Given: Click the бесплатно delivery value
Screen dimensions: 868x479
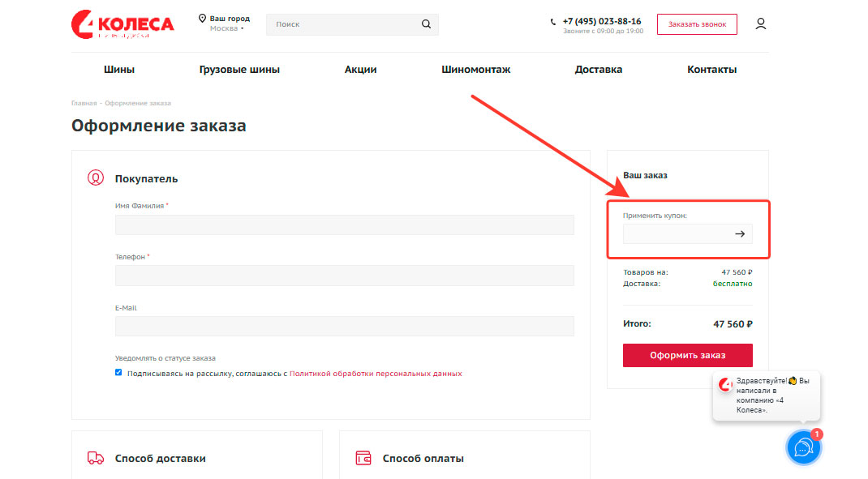Looking at the screenshot, I should point(733,284).
